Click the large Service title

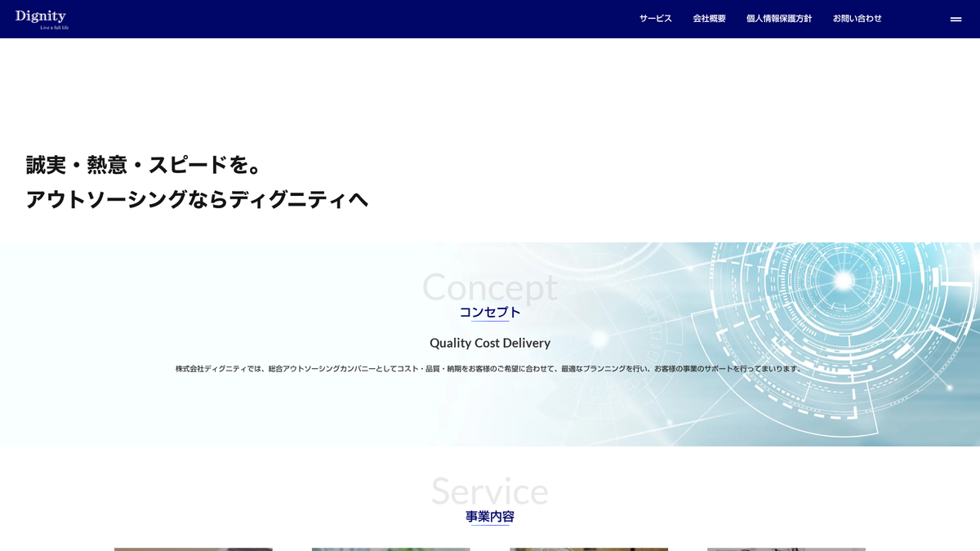click(x=490, y=491)
